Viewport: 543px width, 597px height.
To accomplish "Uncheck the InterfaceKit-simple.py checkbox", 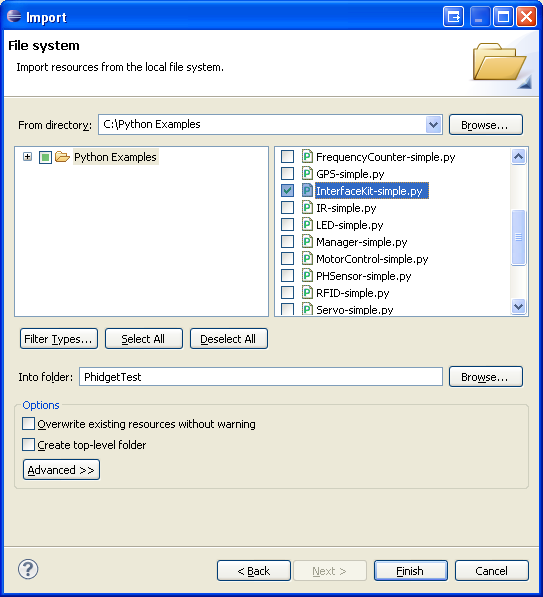I will pyautogui.click(x=287, y=190).
